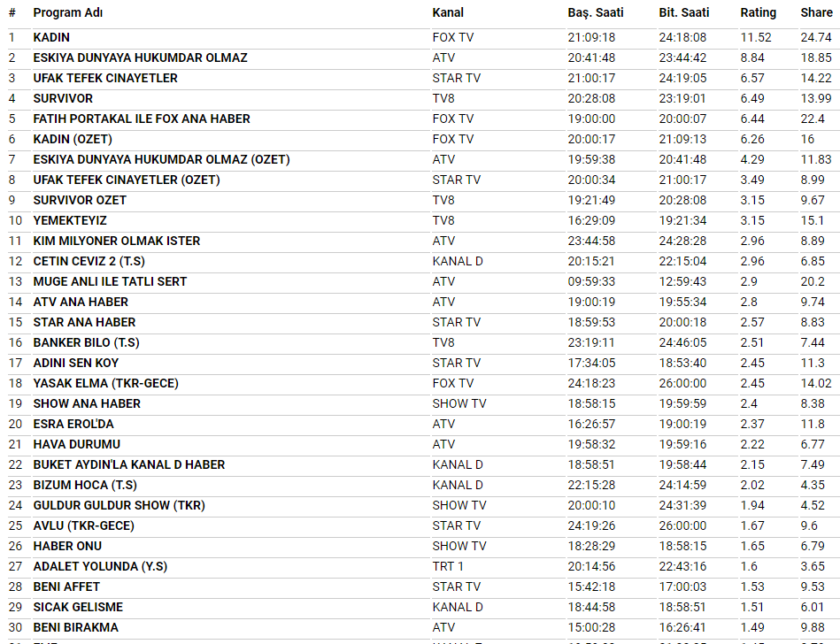Click the YEMEKTEYIZ program row

tap(70, 220)
